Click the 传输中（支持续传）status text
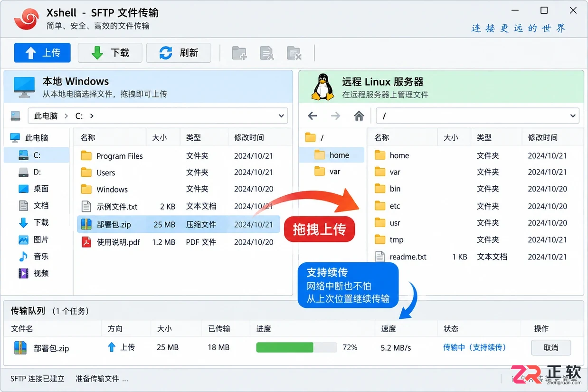 [x=474, y=347]
